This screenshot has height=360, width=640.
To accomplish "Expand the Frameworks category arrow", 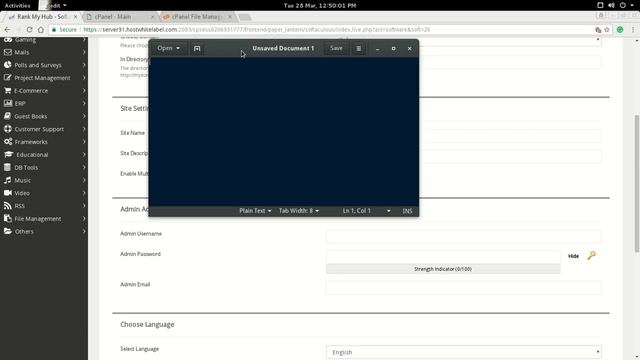I will tap(84, 142).
